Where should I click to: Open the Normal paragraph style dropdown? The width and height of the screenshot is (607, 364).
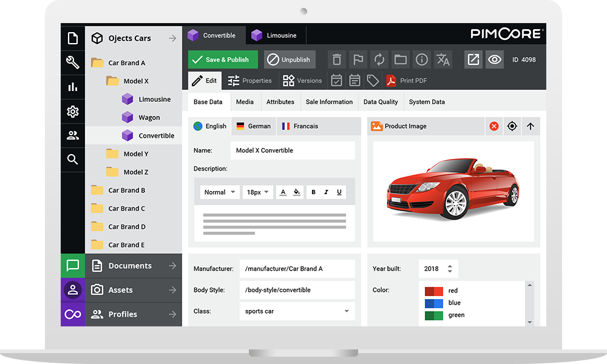tap(220, 192)
